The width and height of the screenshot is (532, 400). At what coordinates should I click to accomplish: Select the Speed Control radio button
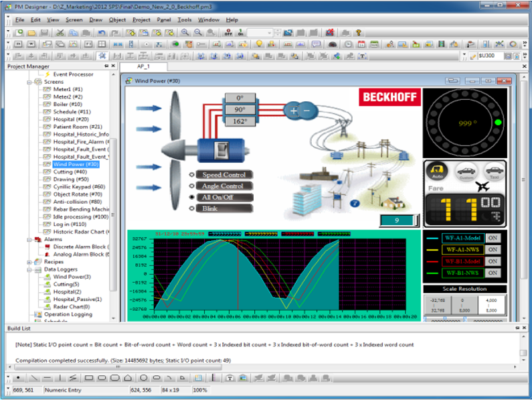tap(191, 175)
